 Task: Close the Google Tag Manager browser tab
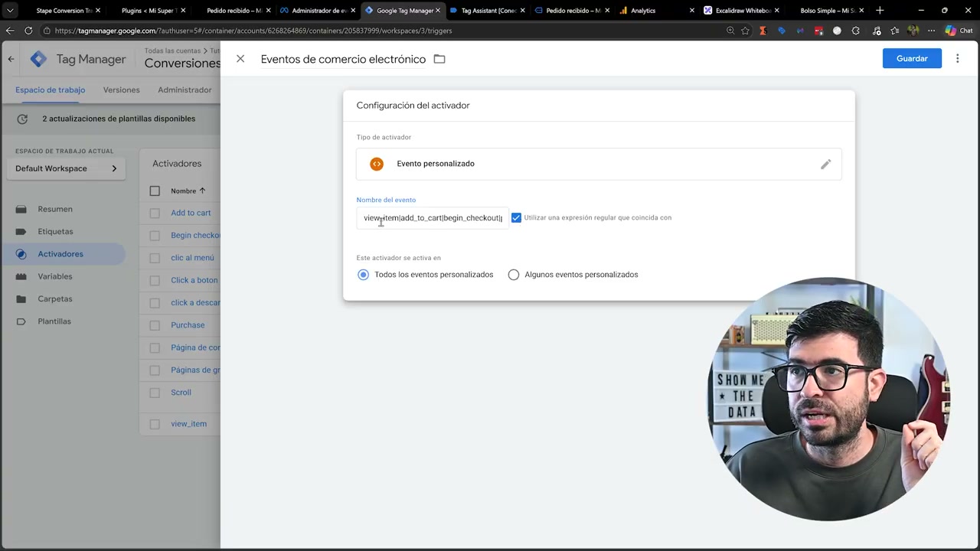[438, 11]
